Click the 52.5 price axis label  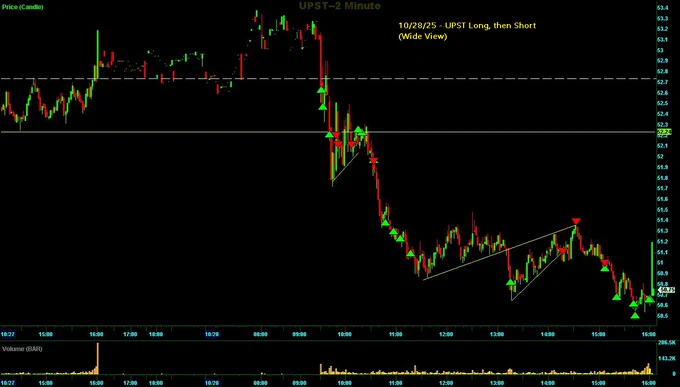click(x=662, y=103)
